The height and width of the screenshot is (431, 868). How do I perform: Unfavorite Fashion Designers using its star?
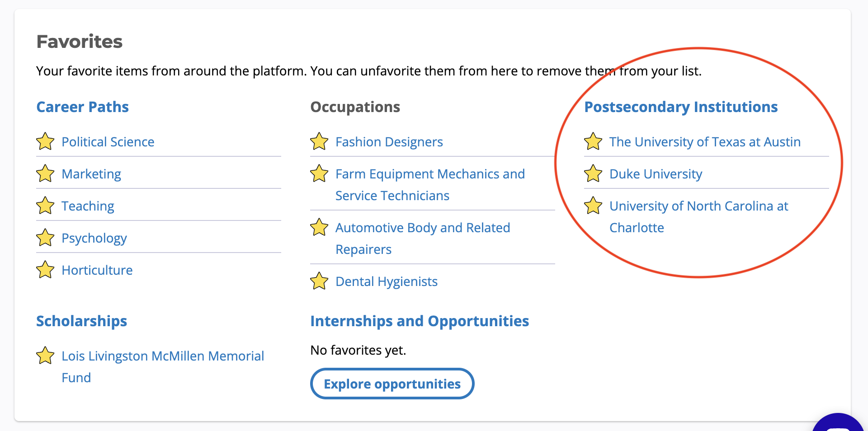[319, 141]
